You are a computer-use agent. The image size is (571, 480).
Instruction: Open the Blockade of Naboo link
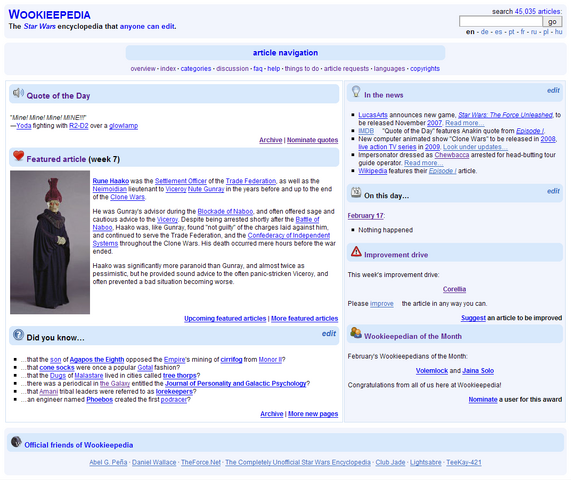click(225, 212)
